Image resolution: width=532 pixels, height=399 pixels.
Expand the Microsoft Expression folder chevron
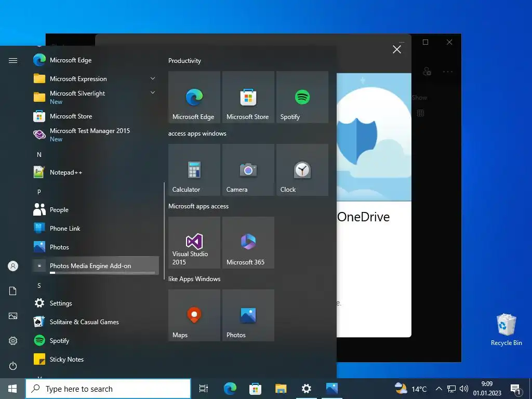coord(153,79)
